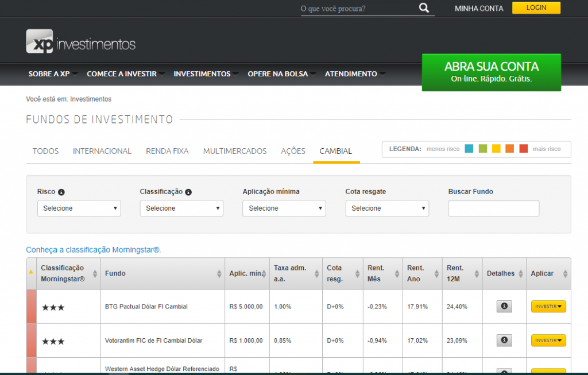Sort by Cota resg. column arrows
Image resolution: width=588 pixels, height=375 pixels.
(x=357, y=274)
